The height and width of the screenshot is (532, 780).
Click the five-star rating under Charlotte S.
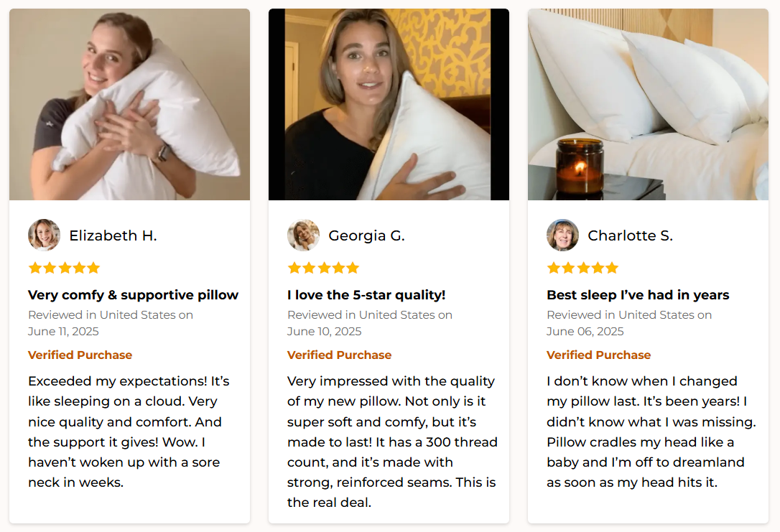(x=582, y=268)
